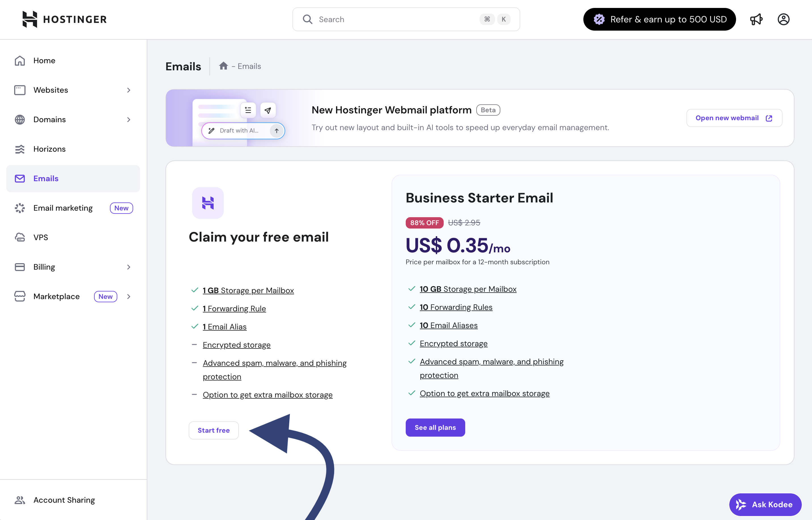The width and height of the screenshot is (812, 520).
Task: Click the send arrow icon in webmail banner
Action: coord(268,110)
